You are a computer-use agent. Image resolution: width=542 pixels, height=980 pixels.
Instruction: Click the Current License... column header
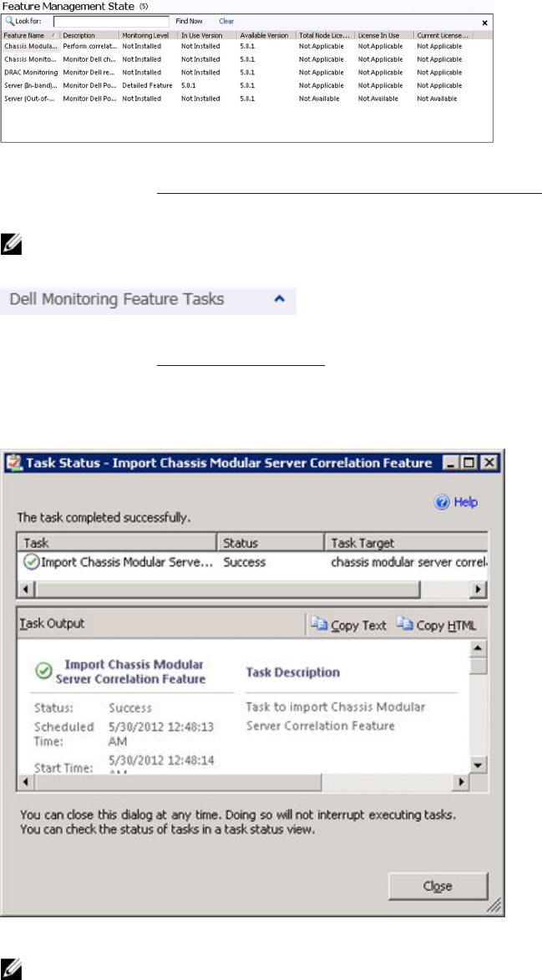pos(443,36)
